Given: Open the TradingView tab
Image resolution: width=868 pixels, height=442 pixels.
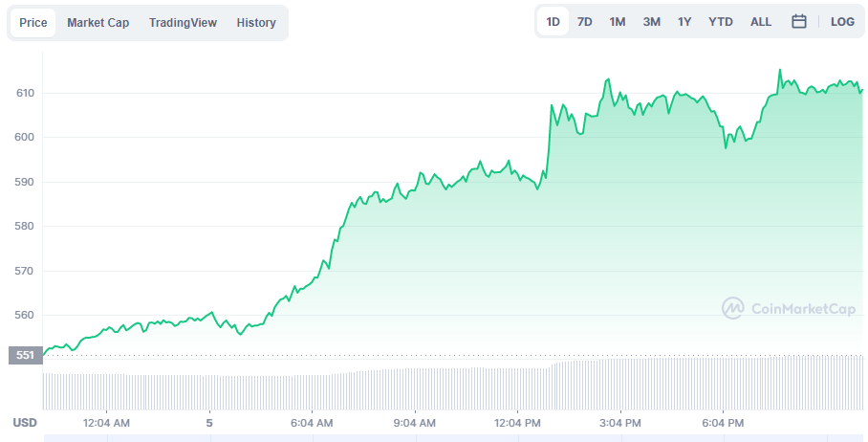Looking at the screenshot, I should tap(183, 23).
